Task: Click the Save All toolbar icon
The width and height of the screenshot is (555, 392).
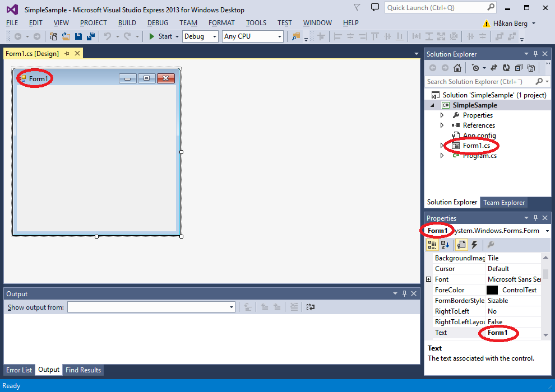Action: coord(91,36)
